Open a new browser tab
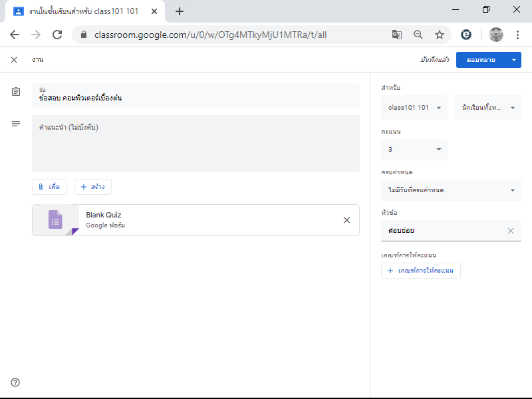 (180, 11)
